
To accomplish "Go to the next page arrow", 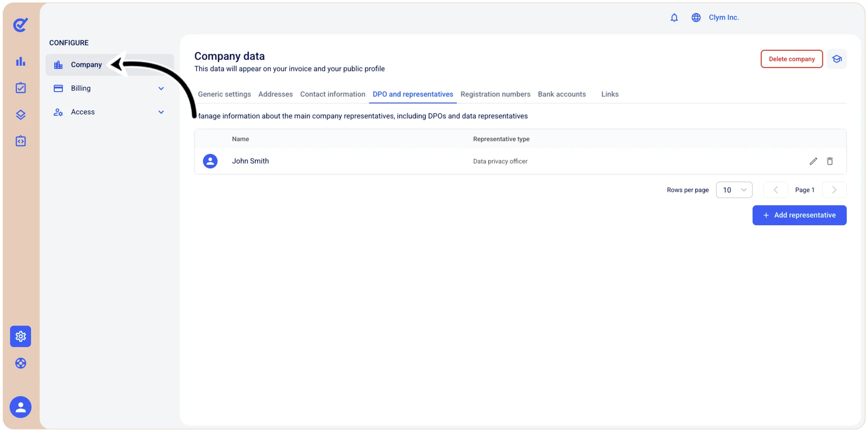I will click(x=834, y=190).
